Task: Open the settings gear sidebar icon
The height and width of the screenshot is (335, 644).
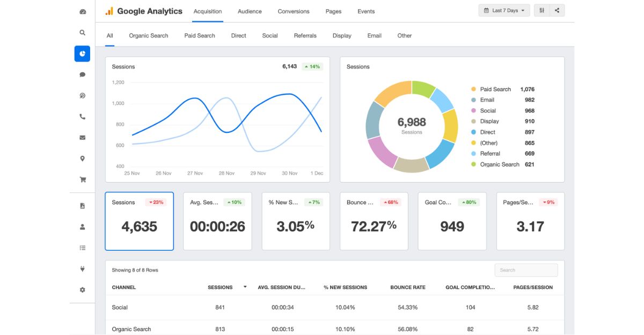Action: click(82, 290)
